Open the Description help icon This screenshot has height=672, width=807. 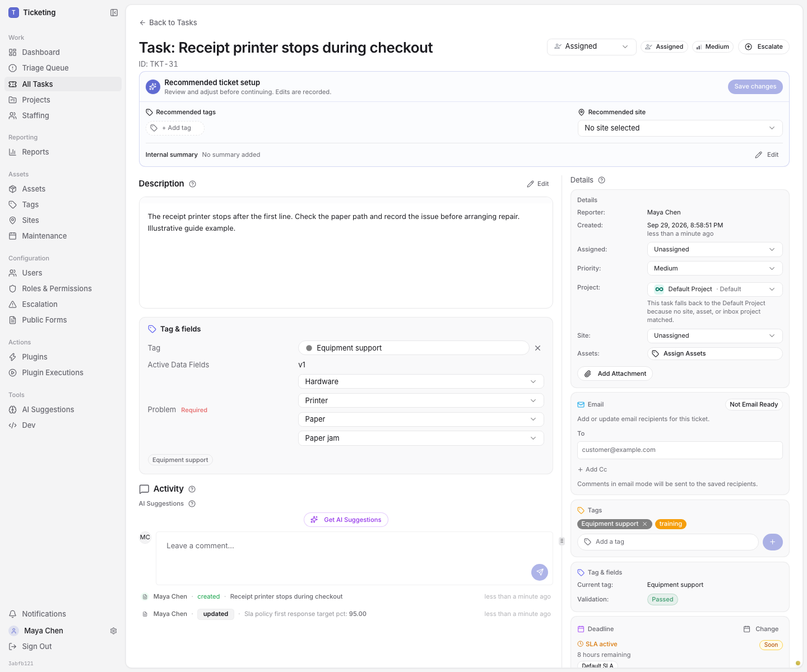click(x=192, y=184)
